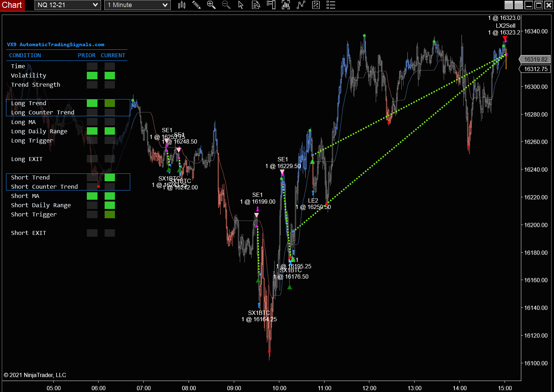Open the bar type selection icon

tap(181, 5)
